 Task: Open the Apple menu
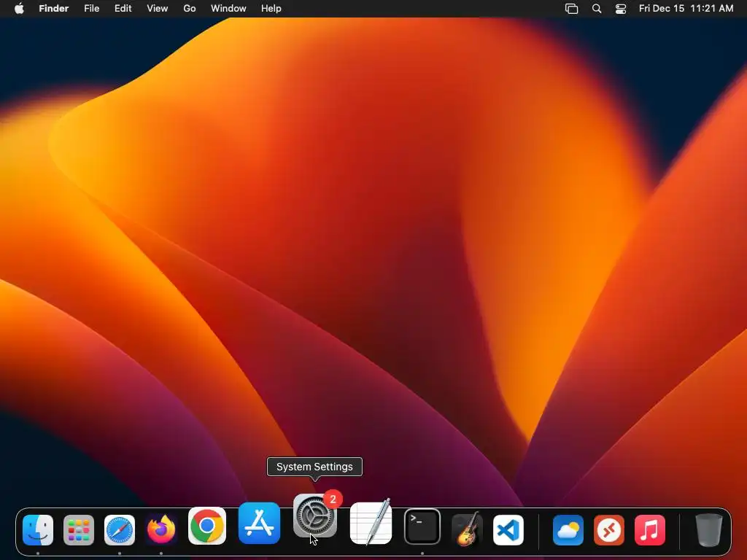pos(19,8)
